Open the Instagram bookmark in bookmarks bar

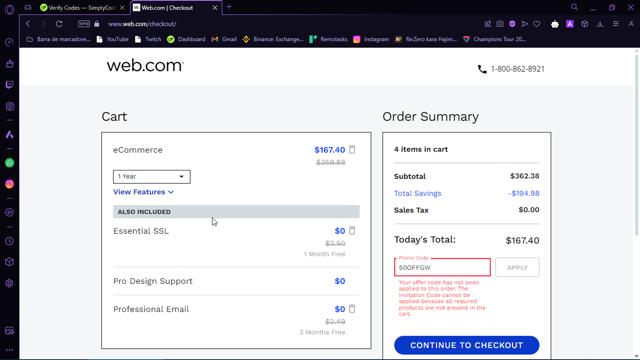click(371, 39)
